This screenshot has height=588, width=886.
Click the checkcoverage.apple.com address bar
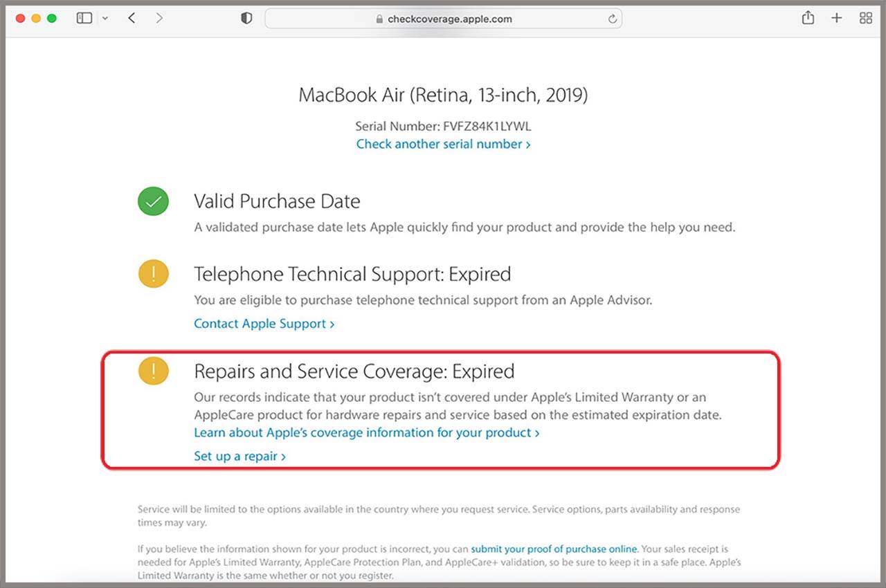(450, 19)
